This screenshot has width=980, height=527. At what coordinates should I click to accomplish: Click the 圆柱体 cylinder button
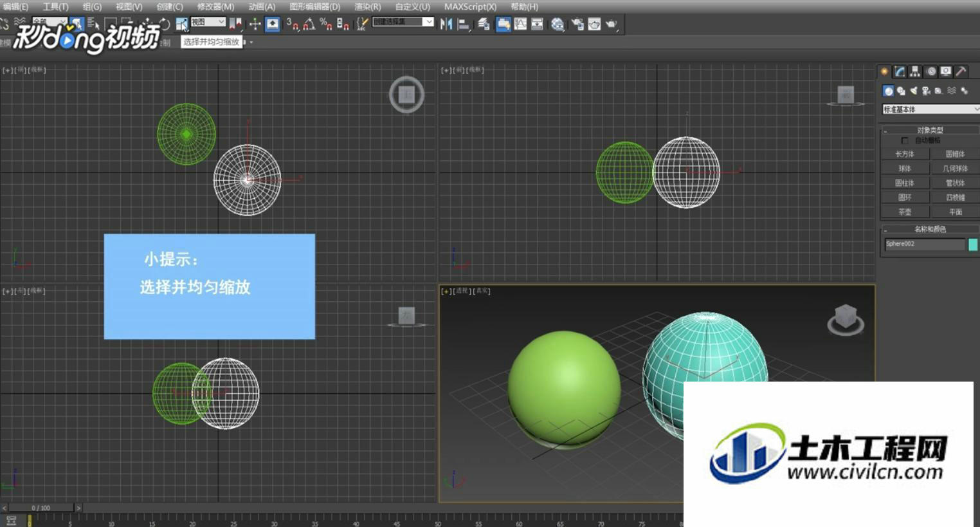click(x=905, y=183)
